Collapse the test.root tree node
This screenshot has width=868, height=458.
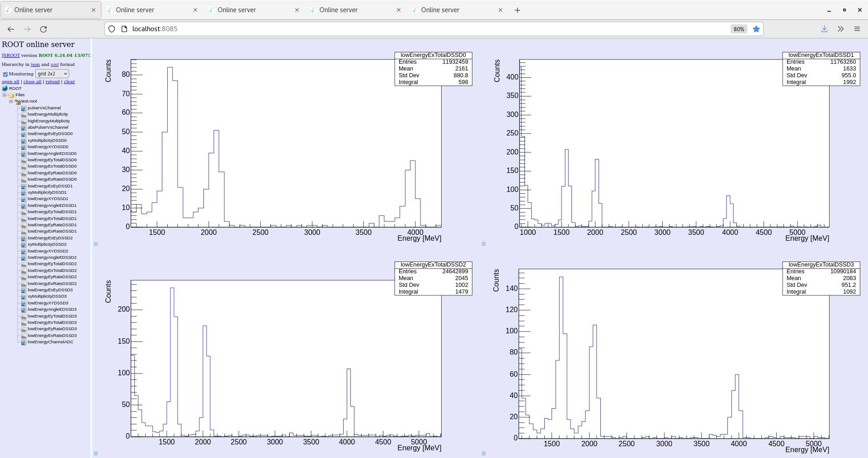[10, 101]
